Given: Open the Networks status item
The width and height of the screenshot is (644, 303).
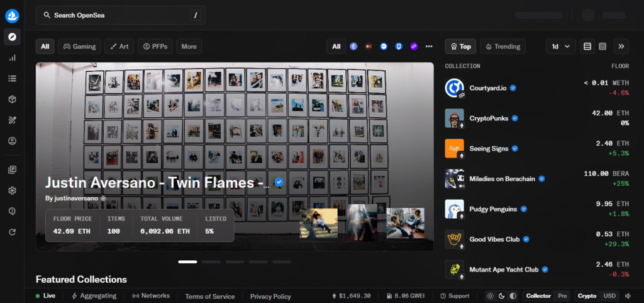Looking at the screenshot, I should [x=151, y=295].
